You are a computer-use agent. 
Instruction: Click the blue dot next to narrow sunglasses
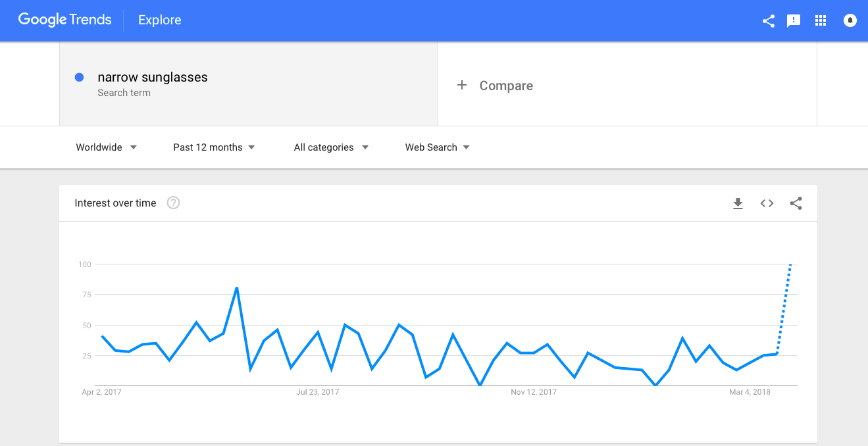(x=80, y=77)
